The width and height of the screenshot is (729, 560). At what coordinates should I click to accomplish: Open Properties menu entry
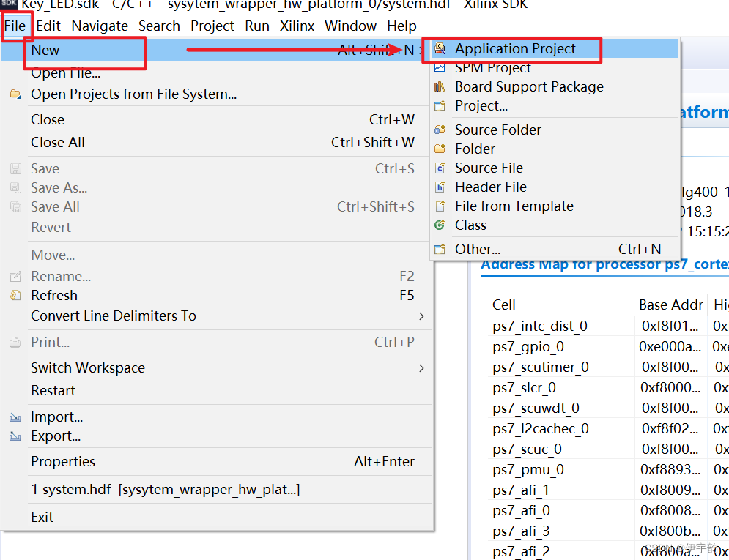coord(216,462)
